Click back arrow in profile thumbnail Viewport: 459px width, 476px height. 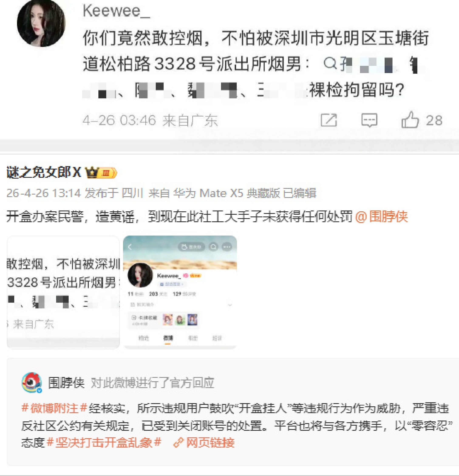tap(130, 247)
